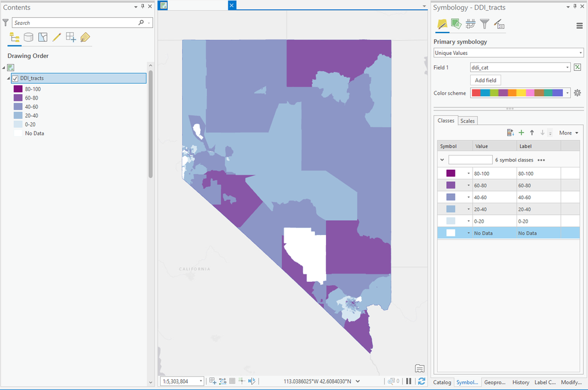588x390 pixels.
Task: Open symbol dropdown for 80-100 class
Action: point(469,173)
